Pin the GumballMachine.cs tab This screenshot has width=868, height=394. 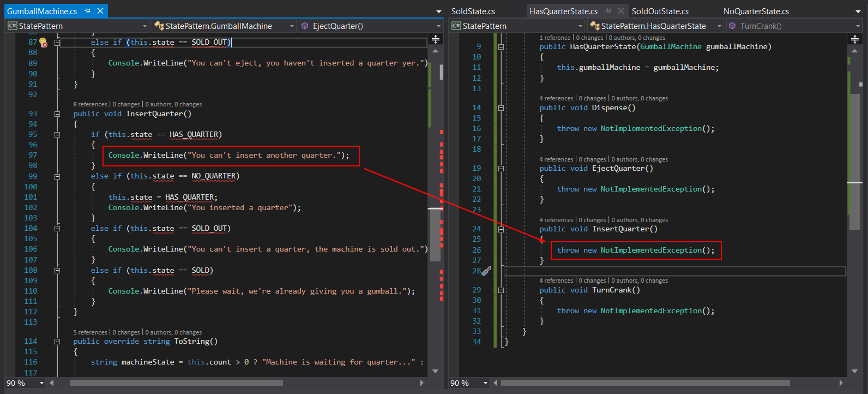coord(88,11)
